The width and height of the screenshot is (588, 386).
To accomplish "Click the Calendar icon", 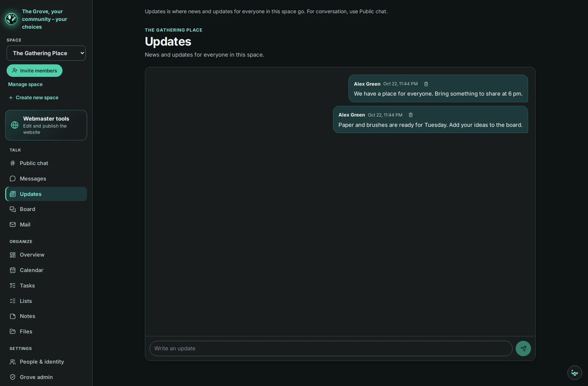I will (x=12, y=270).
